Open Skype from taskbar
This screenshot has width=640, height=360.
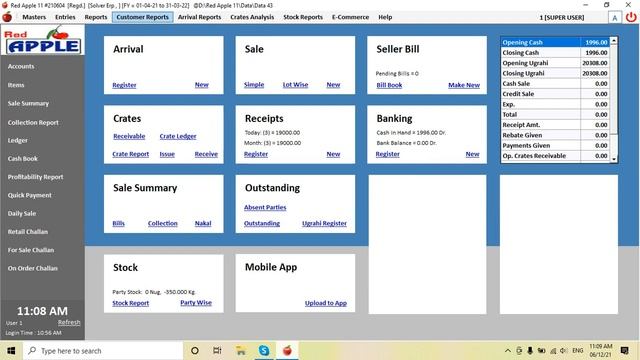(x=264, y=351)
